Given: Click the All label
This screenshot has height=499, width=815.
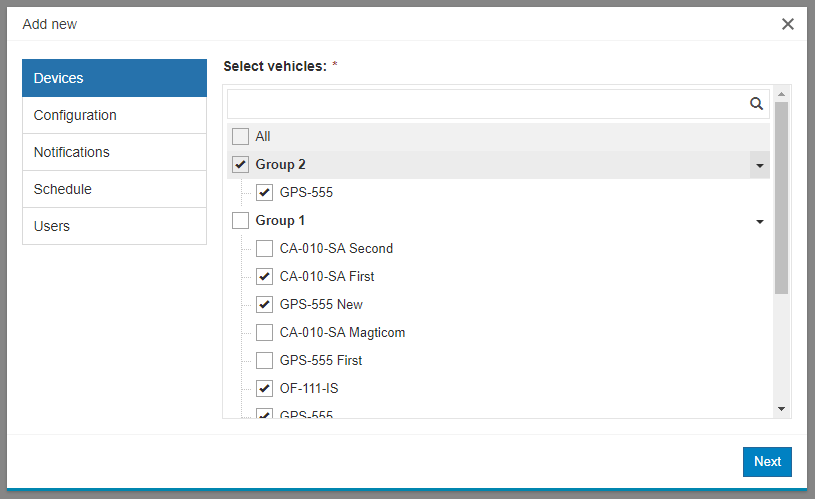Looking at the screenshot, I should pyautogui.click(x=262, y=137).
